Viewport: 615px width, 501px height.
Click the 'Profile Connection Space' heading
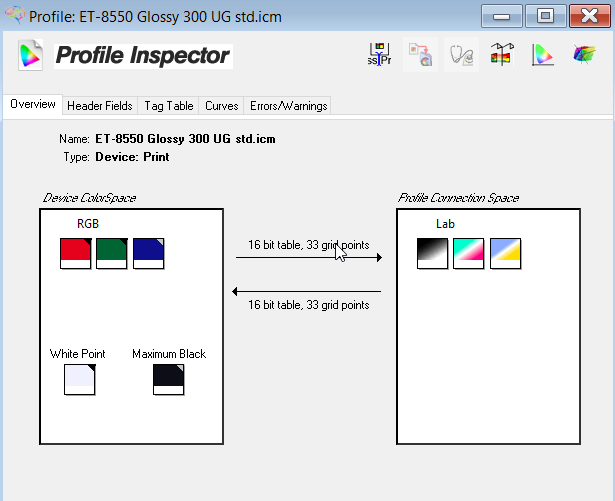459,198
